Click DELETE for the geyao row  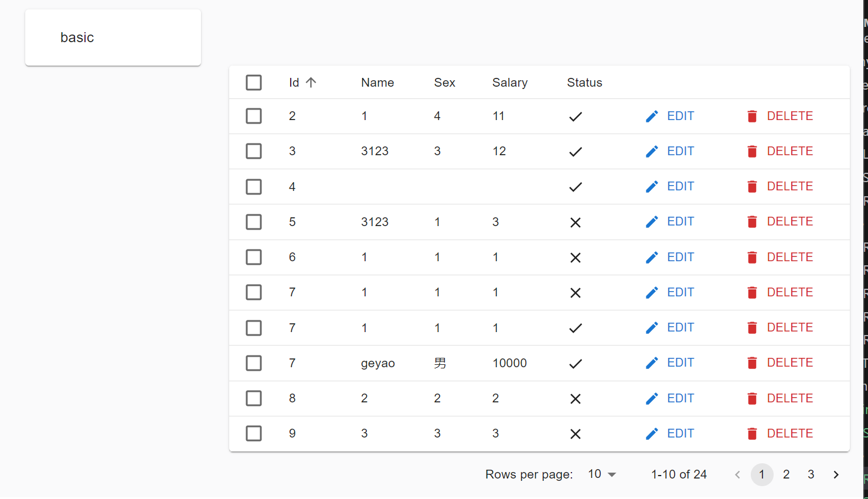coord(780,363)
